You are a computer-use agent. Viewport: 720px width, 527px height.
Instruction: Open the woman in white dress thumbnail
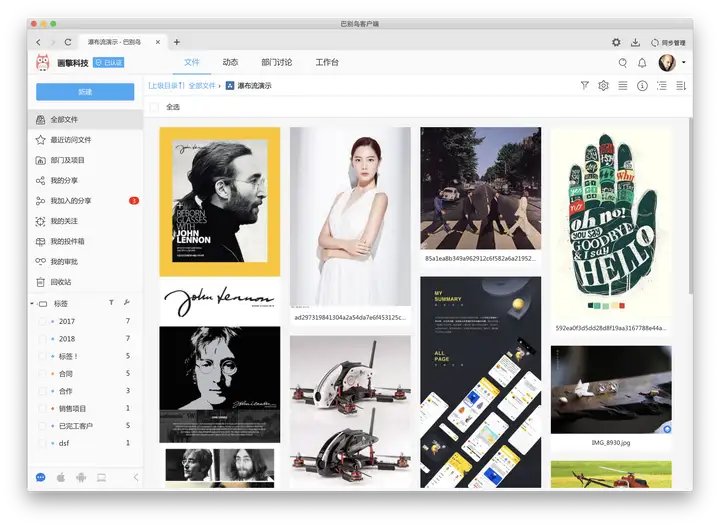[350, 217]
